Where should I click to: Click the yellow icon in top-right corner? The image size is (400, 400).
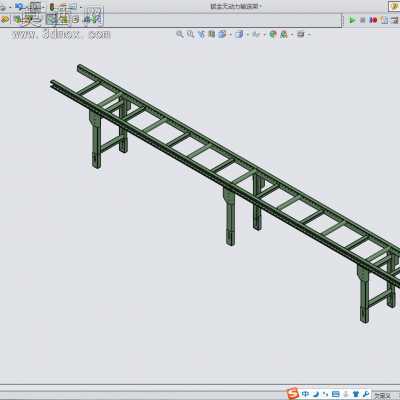394,6
